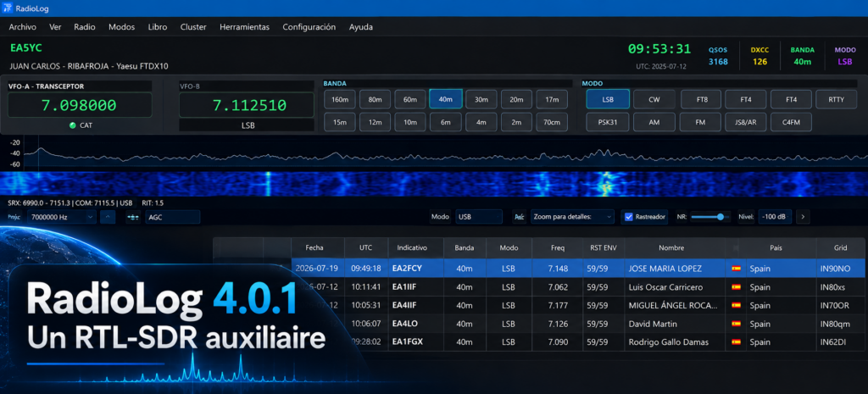868x394 pixels.
Task: Switch mode to FT8
Action: pos(701,99)
